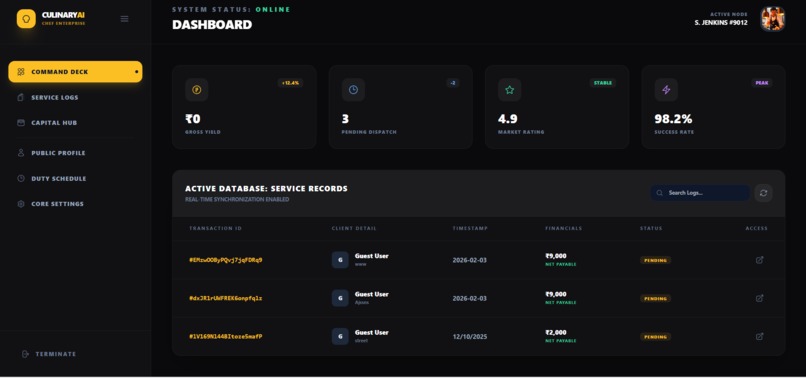Click the ₹0 gross yield value

[x=193, y=119]
